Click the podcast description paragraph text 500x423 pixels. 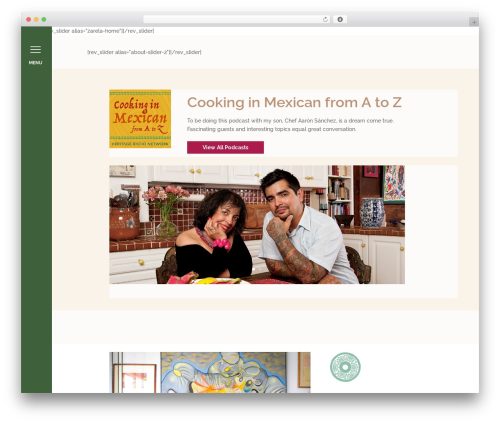coord(290,125)
